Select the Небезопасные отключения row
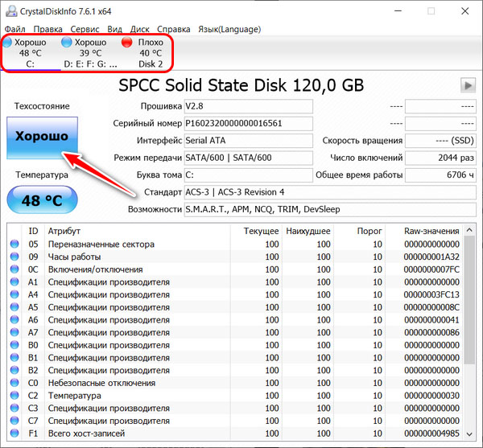The width and height of the screenshot is (483, 448). tap(235, 383)
